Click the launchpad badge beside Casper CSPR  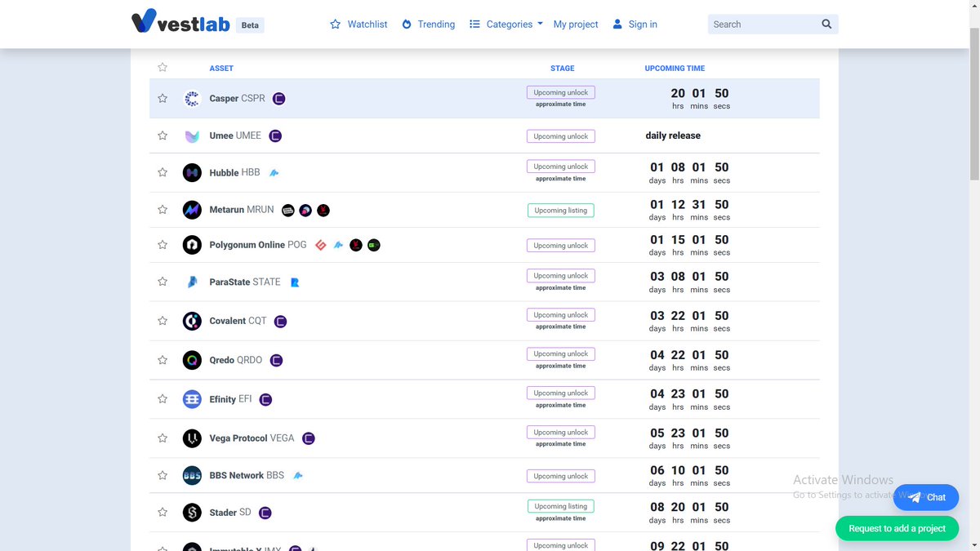(x=278, y=99)
